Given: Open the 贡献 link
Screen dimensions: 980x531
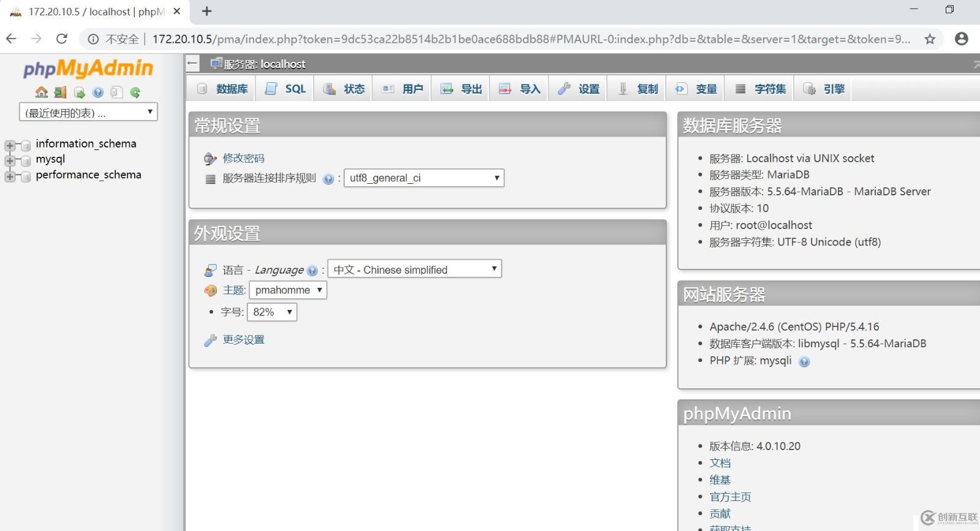Looking at the screenshot, I should pyautogui.click(x=720, y=514).
